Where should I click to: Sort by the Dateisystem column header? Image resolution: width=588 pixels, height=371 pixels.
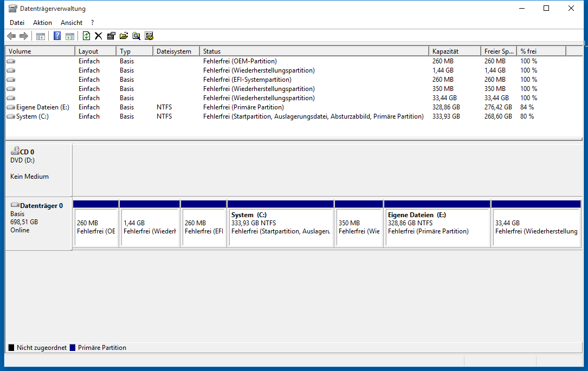click(x=174, y=51)
